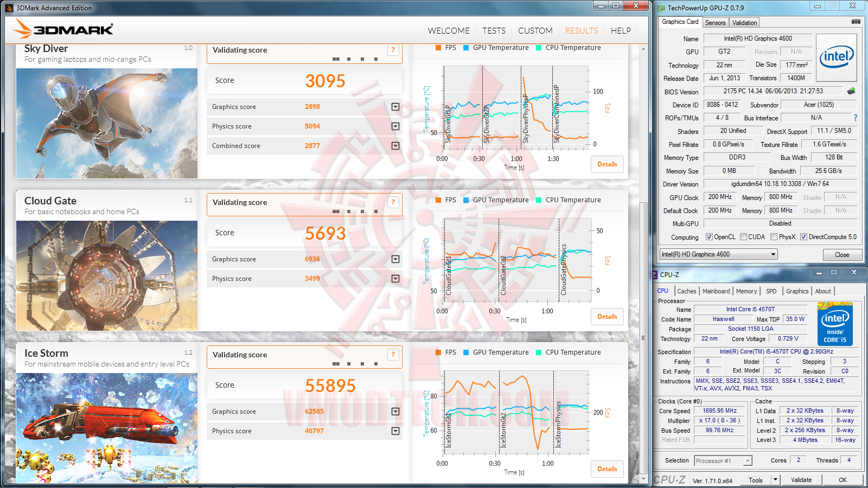Open Details for the Cloud Gate result

[607, 317]
